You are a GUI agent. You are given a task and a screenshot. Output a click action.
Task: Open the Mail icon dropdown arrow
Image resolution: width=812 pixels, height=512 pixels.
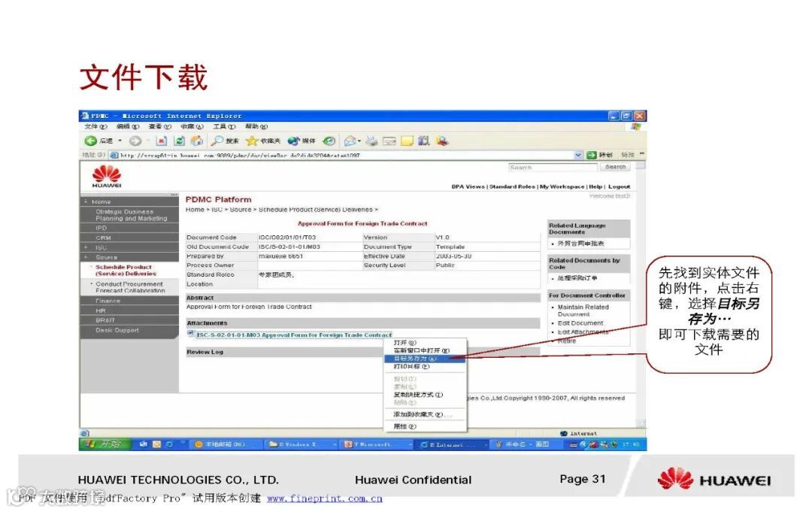[359, 141]
